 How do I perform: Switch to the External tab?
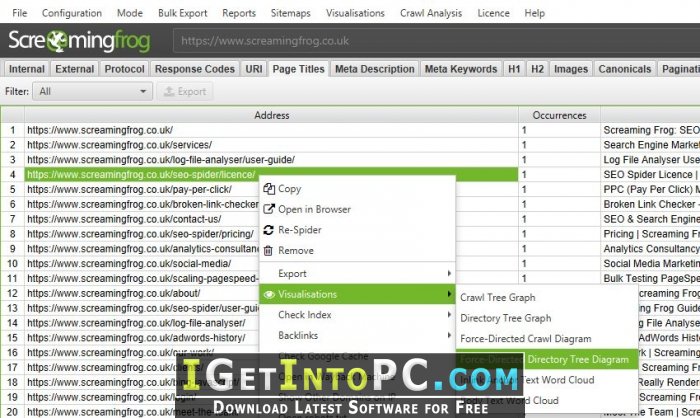[x=75, y=69]
